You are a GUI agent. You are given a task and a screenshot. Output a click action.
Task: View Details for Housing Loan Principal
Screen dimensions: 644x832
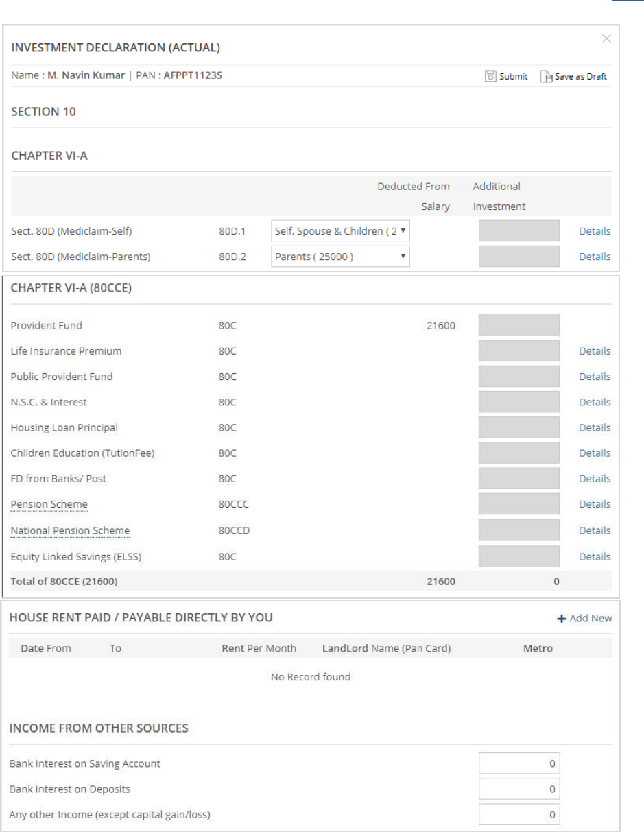pos(594,428)
